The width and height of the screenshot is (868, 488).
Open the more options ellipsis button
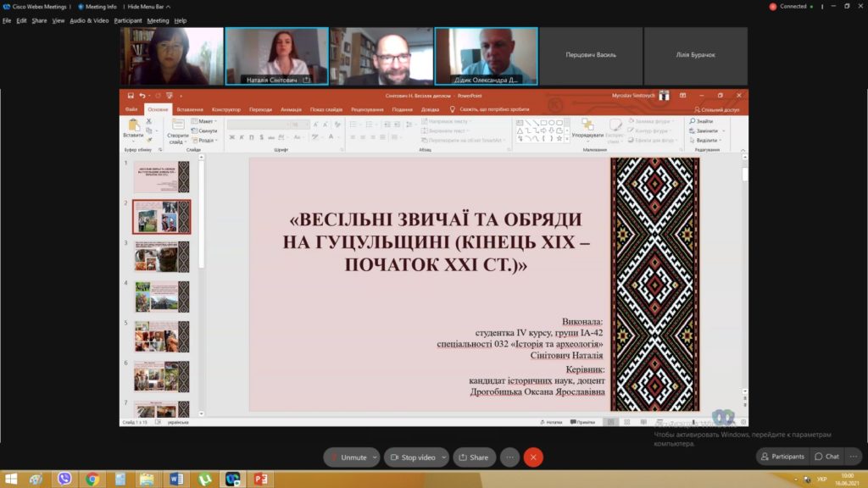click(509, 457)
